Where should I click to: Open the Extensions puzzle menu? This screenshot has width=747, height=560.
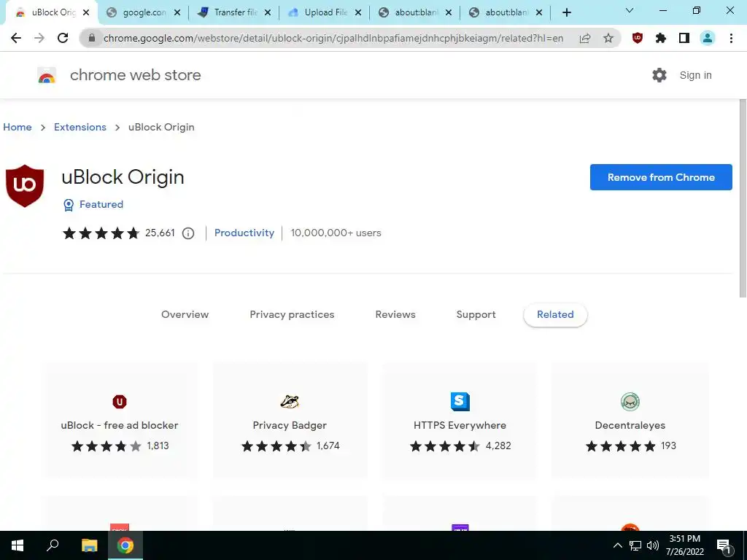[x=661, y=38]
